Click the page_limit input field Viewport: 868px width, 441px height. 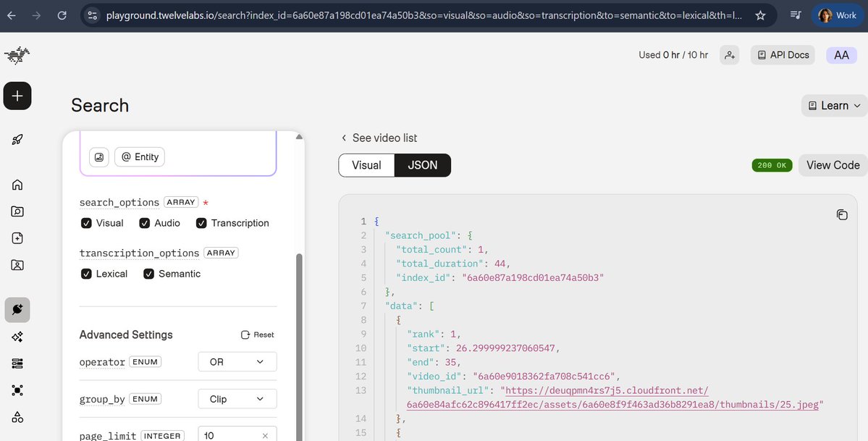tap(237, 435)
